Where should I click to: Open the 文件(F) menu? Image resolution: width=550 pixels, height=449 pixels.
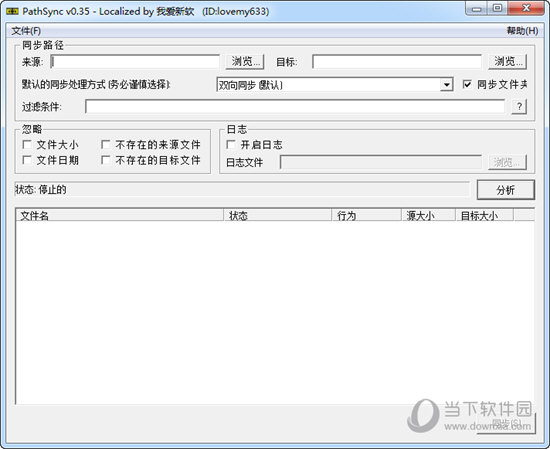[x=26, y=31]
